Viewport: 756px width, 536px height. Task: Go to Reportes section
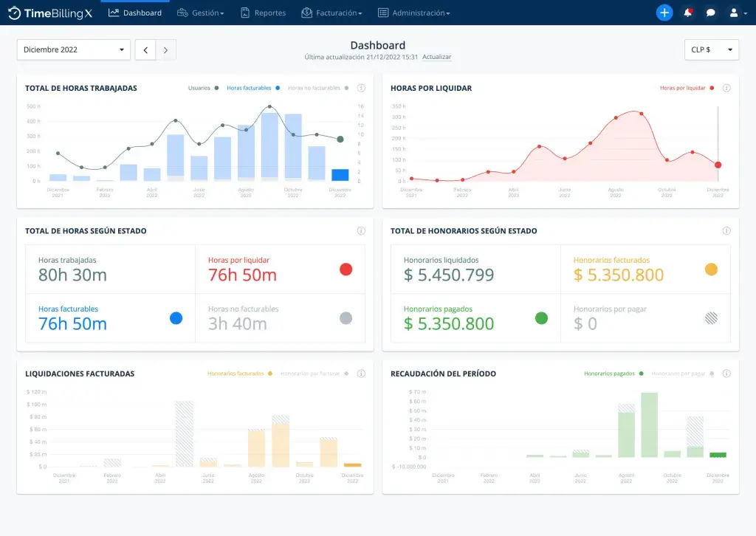coord(264,13)
